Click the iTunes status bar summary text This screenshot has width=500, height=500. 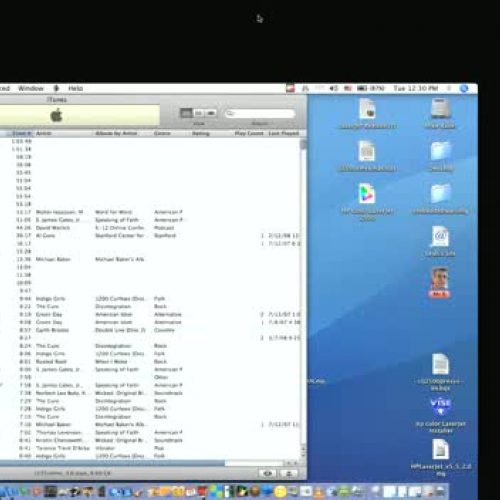[72, 473]
